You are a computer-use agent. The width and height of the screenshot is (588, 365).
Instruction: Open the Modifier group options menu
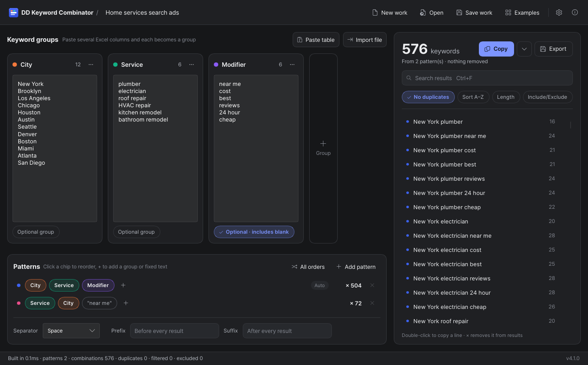tap(292, 65)
